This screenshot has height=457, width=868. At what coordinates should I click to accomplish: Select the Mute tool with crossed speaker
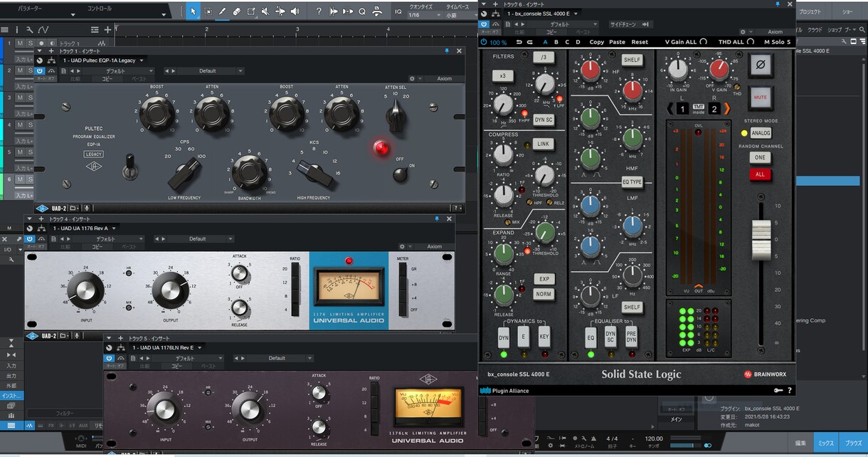(265, 11)
